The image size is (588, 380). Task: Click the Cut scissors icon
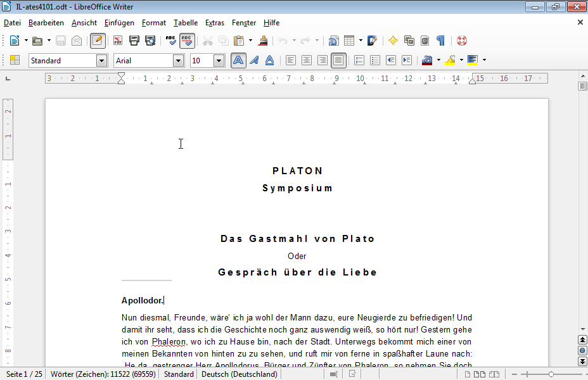click(207, 41)
